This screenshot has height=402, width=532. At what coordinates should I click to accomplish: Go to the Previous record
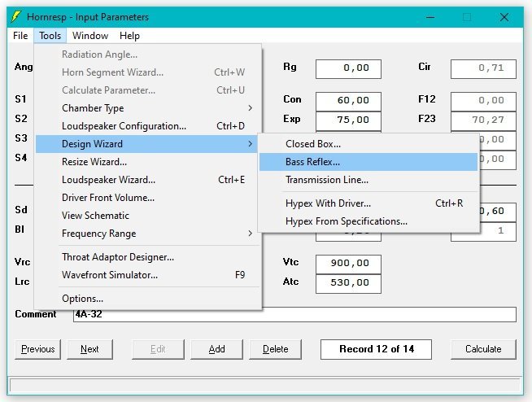tap(37, 349)
